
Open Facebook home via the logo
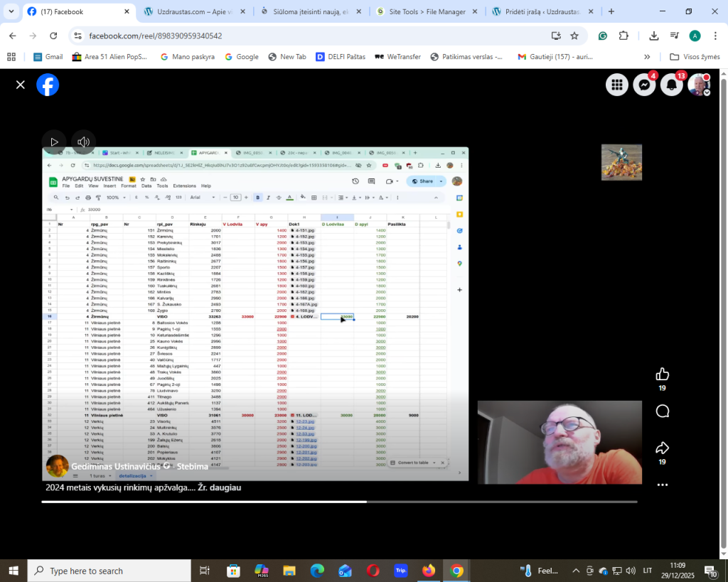coord(48,85)
